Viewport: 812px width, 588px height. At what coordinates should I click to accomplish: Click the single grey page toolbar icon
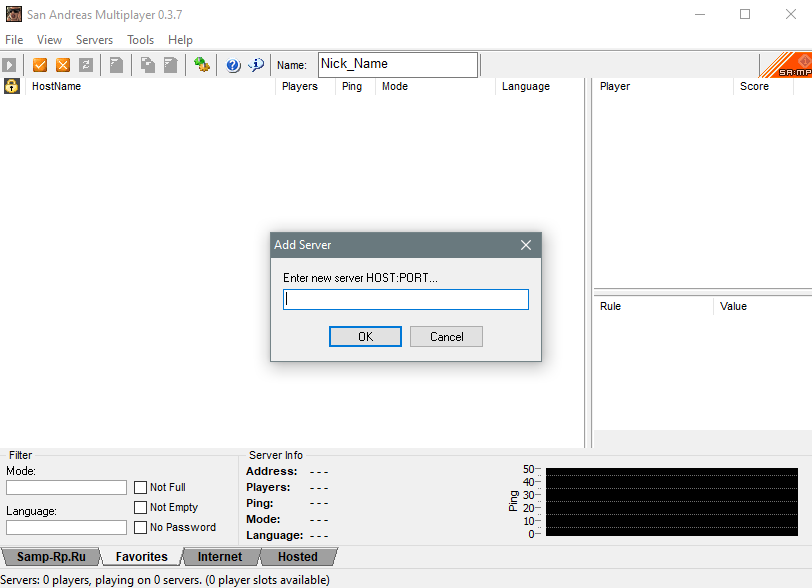point(117,65)
